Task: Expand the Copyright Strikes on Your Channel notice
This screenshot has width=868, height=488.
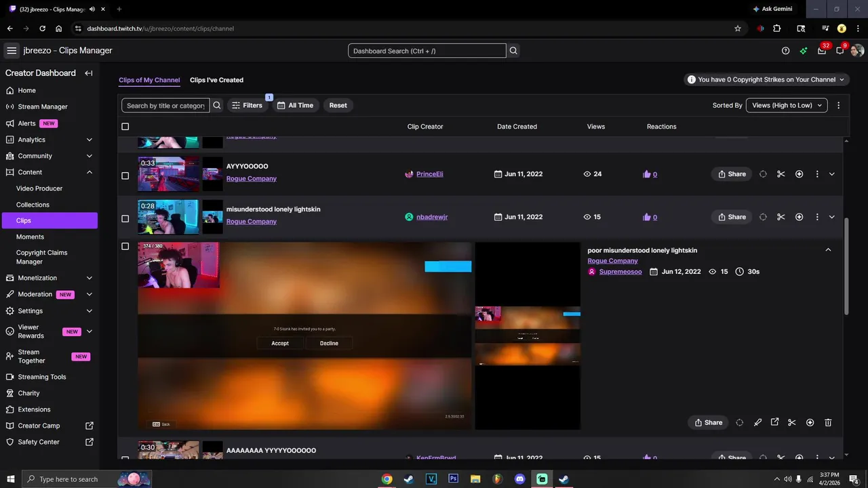Action: pos(767,79)
